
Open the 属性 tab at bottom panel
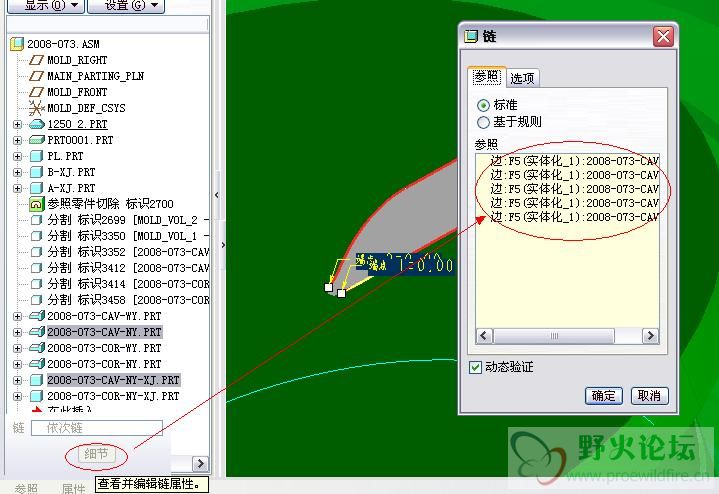pos(73,488)
